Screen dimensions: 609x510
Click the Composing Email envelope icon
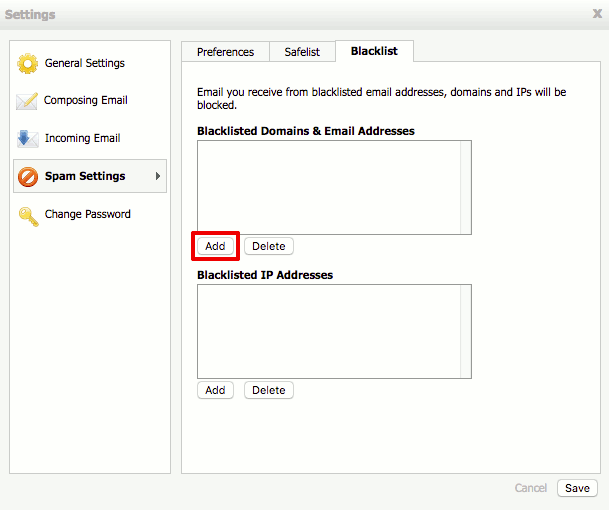pyautogui.click(x=27, y=101)
